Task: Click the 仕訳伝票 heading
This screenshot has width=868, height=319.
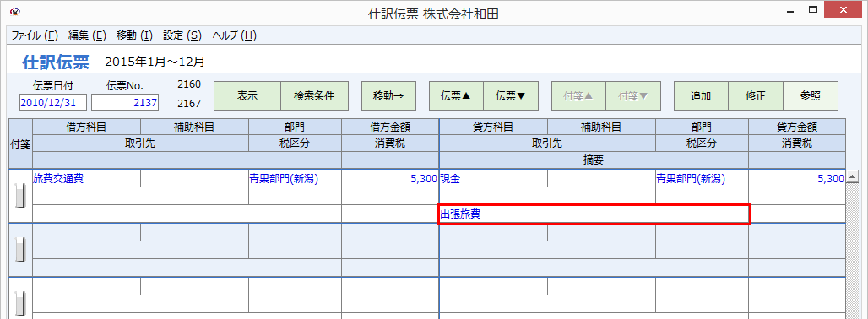Action: click(x=56, y=62)
